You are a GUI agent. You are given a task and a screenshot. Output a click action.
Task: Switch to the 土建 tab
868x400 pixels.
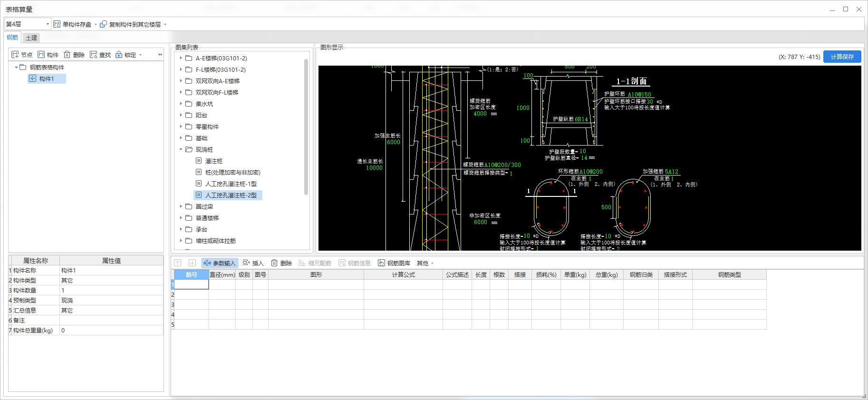(31, 38)
